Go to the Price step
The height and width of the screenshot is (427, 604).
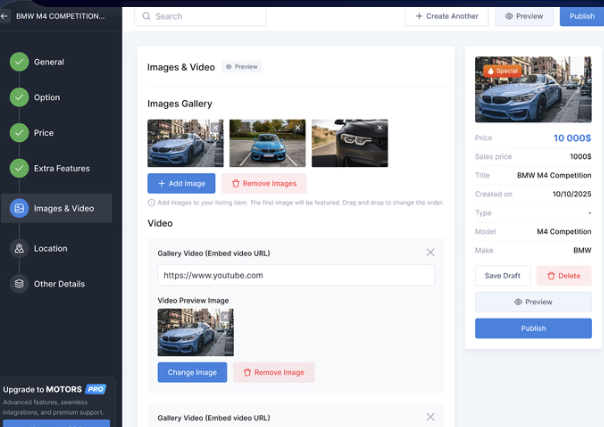pyautogui.click(x=44, y=133)
